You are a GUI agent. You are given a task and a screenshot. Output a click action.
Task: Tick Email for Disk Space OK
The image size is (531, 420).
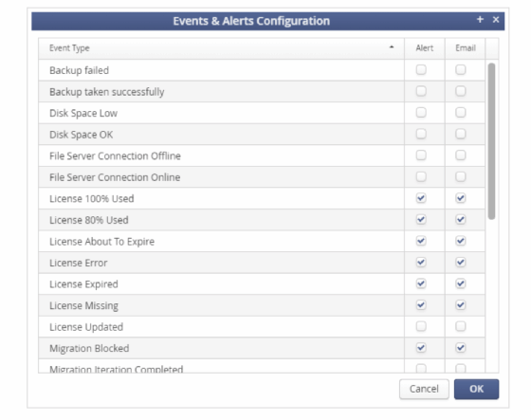pyautogui.click(x=461, y=134)
